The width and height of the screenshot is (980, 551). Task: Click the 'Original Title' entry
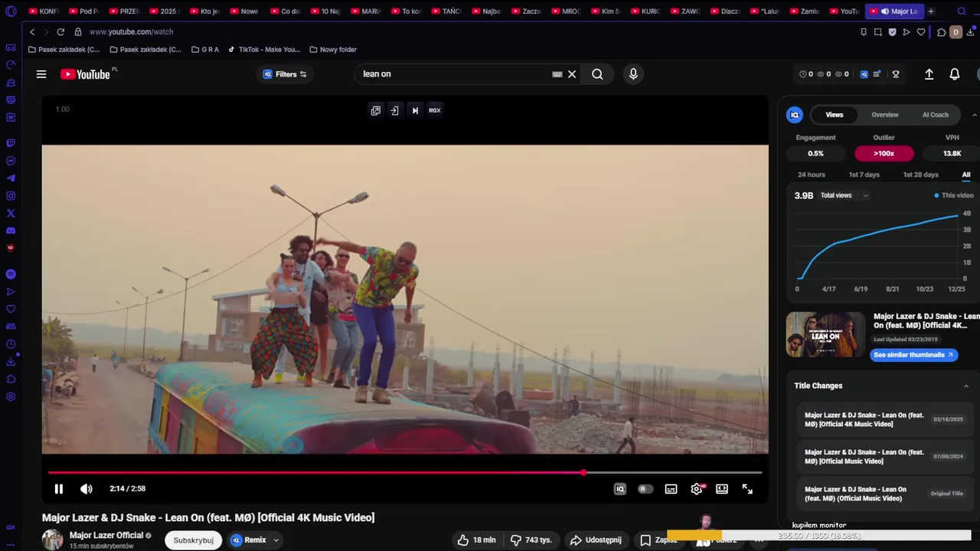point(884,494)
